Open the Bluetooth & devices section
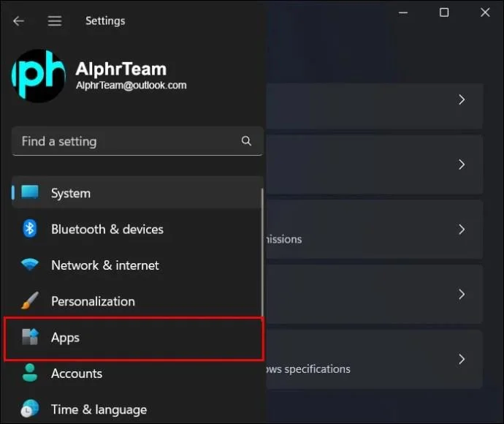This screenshot has height=424, width=504. point(107,229)
